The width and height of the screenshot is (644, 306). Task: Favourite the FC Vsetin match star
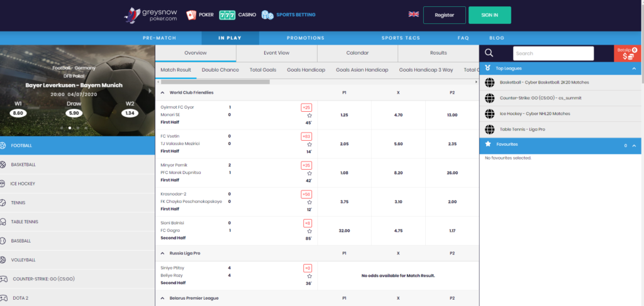click(309, 145)
